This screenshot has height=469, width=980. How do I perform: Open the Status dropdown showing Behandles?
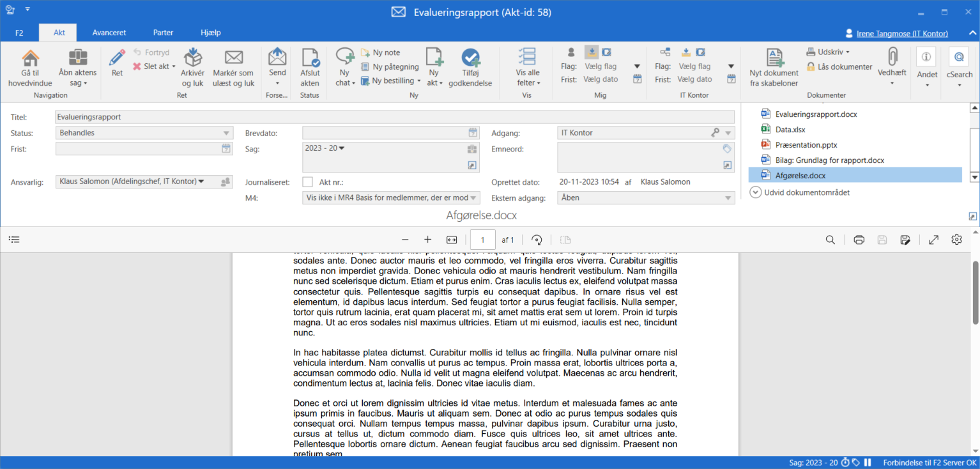pos(144,133)
